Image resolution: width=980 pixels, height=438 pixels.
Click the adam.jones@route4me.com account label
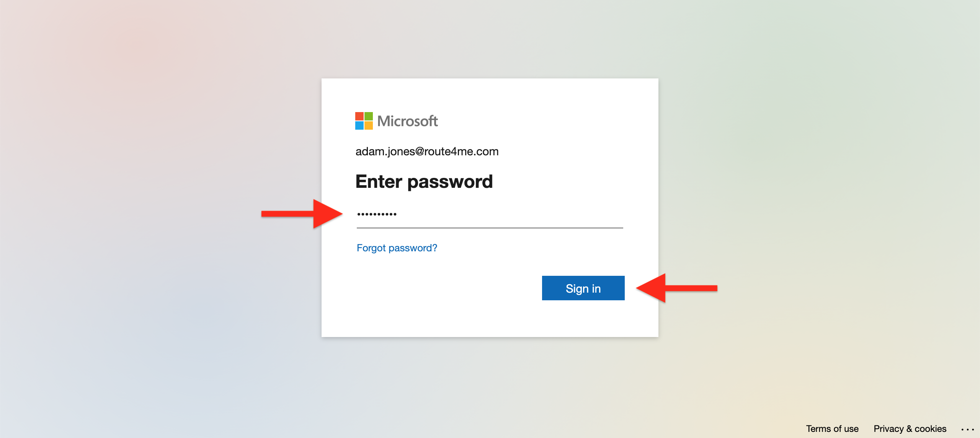click(427, 151)
